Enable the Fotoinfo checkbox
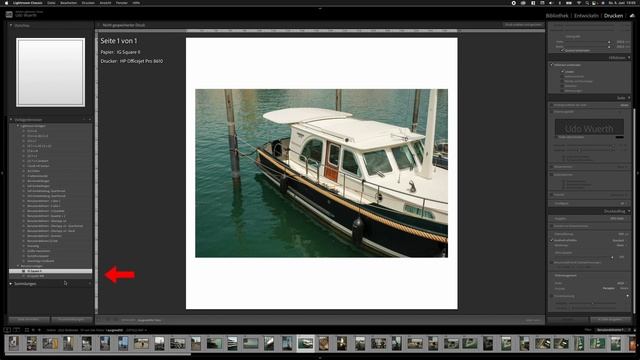 (x=552, y=195)
